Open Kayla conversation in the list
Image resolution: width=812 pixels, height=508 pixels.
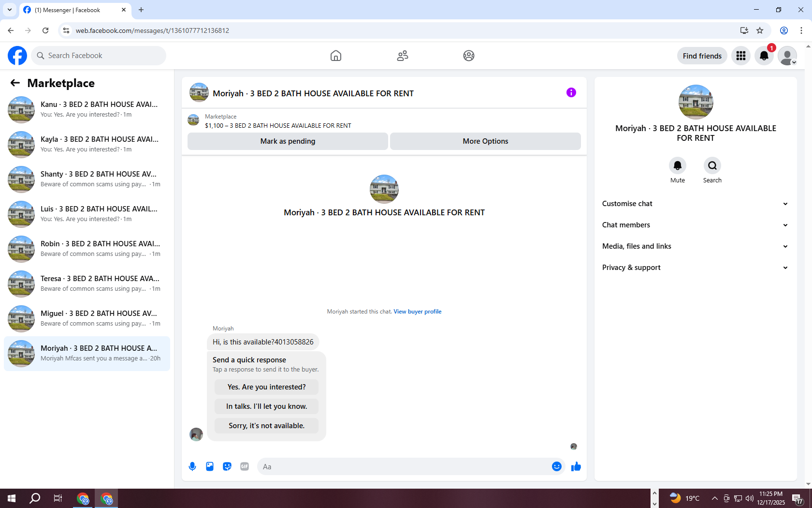click(x=87, y=145)
